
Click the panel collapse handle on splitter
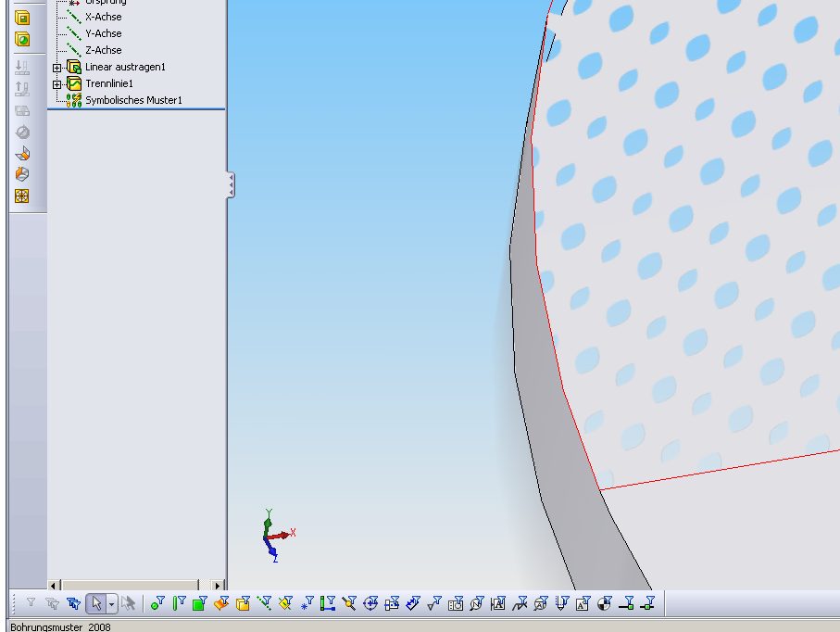[231, 184]
